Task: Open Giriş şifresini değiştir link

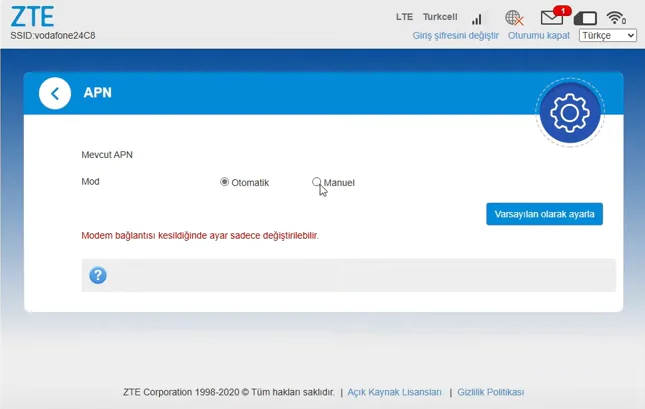Action: 455,35
